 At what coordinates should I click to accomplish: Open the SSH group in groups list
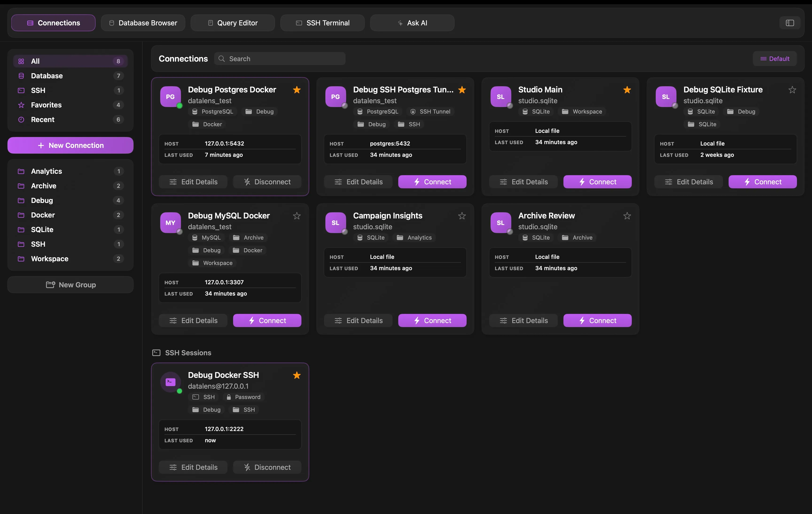[70, 244]
